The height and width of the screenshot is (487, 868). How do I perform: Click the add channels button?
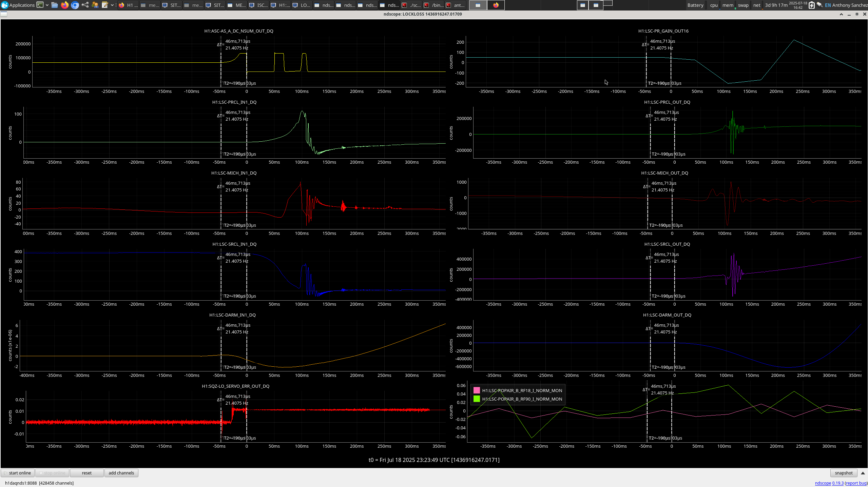click(121, 473)
